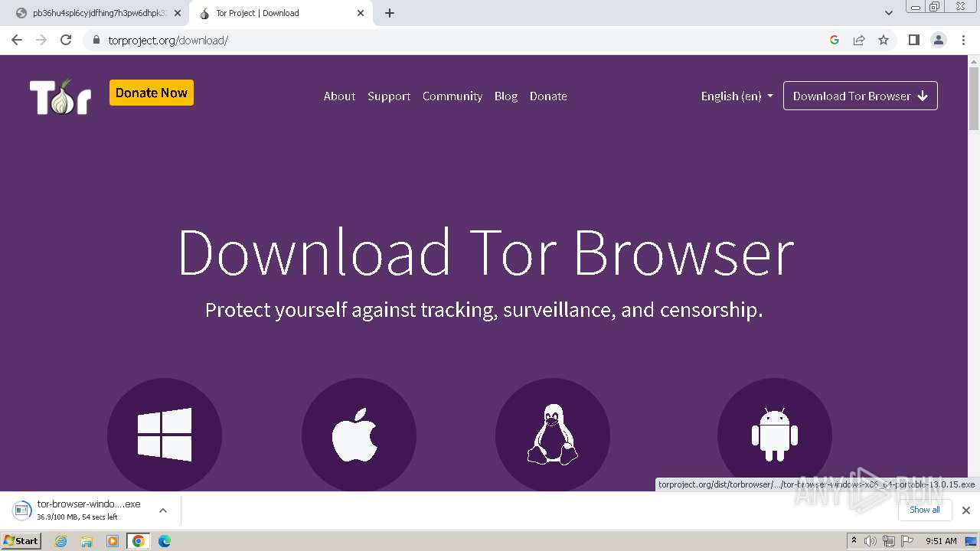980x551 pixels.
Task: Click the Linux penguin download icon
Action: (x=553, y=435)
